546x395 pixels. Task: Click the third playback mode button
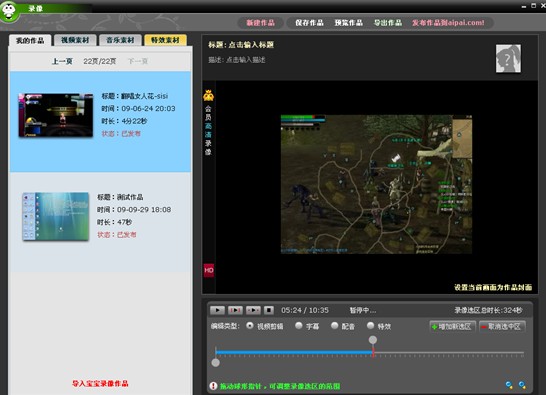tap(253, 310)
